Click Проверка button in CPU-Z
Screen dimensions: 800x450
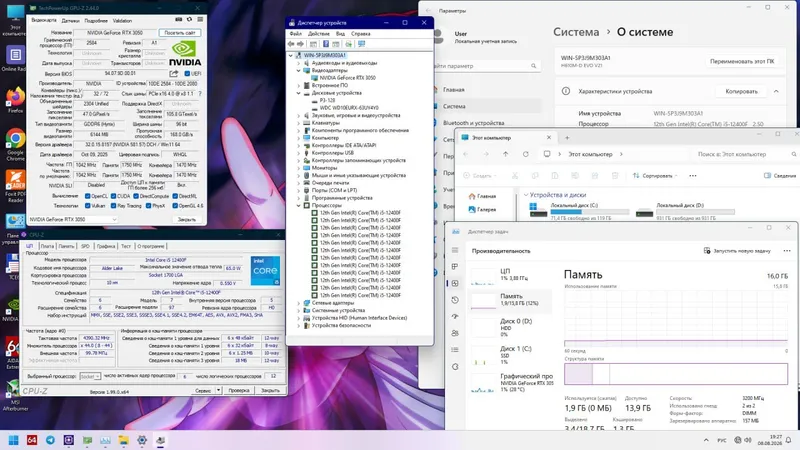pos(239,390)
